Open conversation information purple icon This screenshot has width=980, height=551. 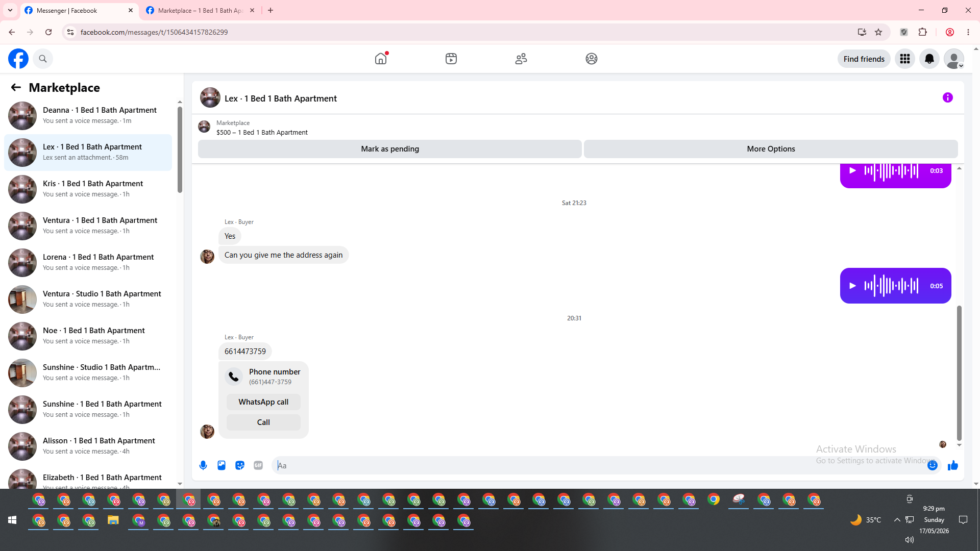click(x=948, y=97)
